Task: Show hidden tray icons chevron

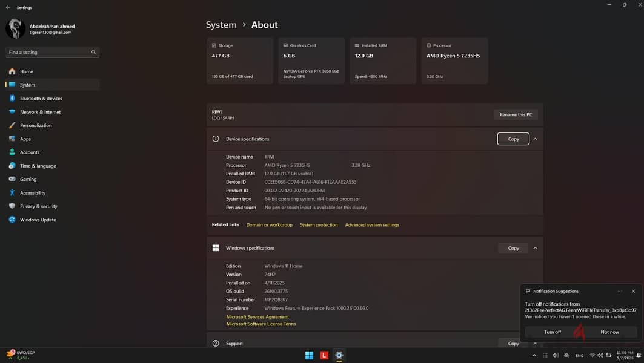Action: (x=534, y=355)
